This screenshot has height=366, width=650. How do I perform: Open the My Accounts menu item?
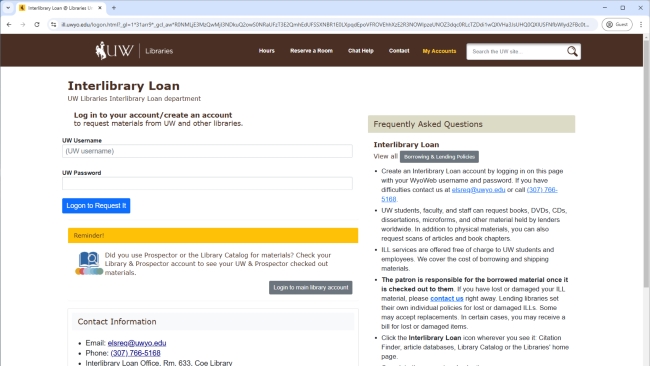coord(439,51)
